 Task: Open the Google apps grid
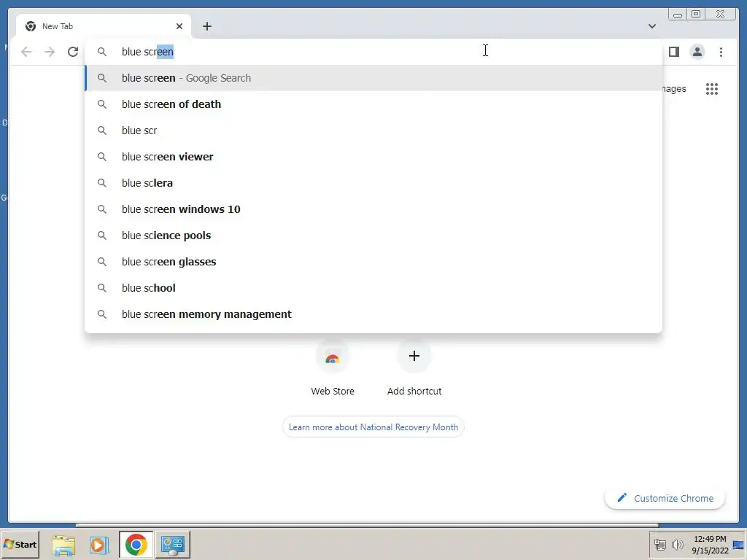click(x=712, y=89)
